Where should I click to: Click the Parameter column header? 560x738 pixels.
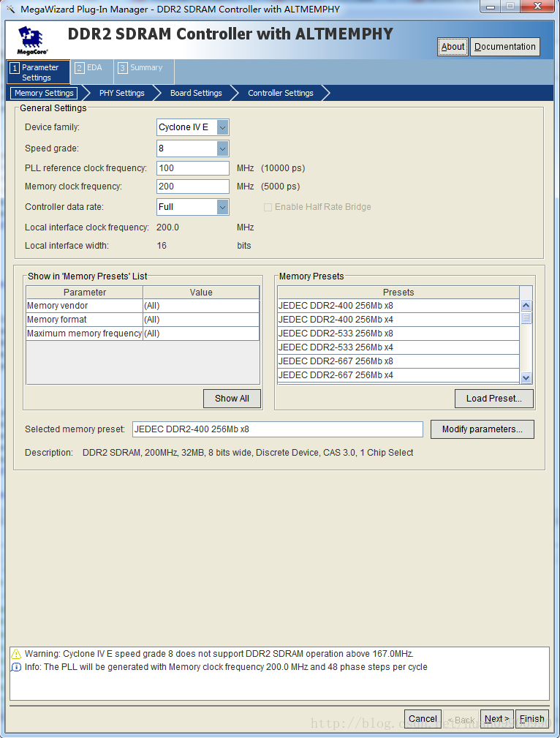[x=85, y=293]
